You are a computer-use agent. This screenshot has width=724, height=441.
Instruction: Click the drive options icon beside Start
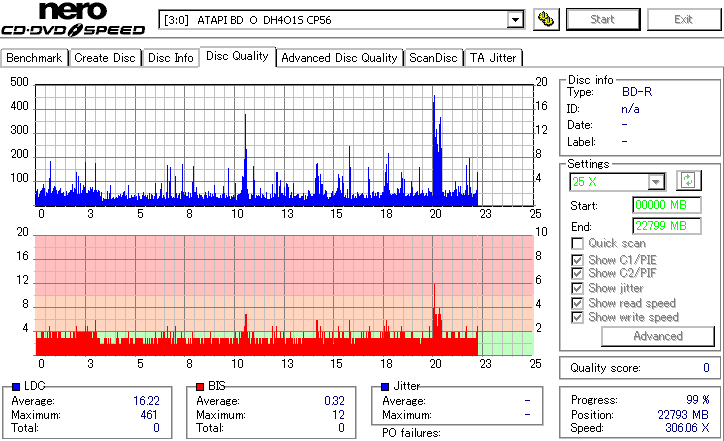click(x=546, y=19)
